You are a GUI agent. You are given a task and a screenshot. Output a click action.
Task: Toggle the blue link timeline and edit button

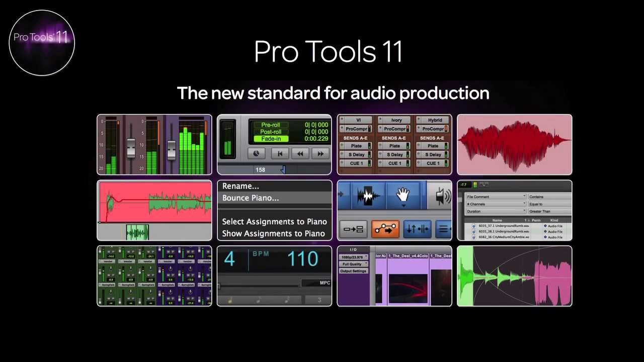coord(417,229)
